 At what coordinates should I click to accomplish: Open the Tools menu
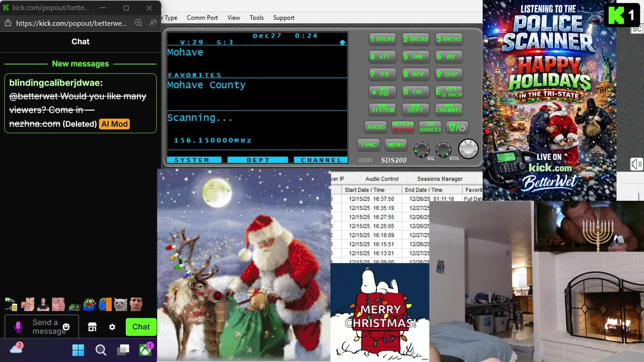pyautogui.click(x=257, y=18)
